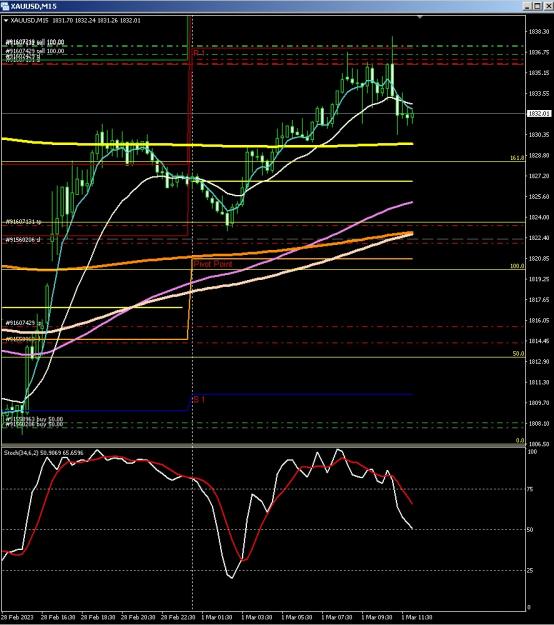Click the stochastic scale value 75

pos(530,490)
